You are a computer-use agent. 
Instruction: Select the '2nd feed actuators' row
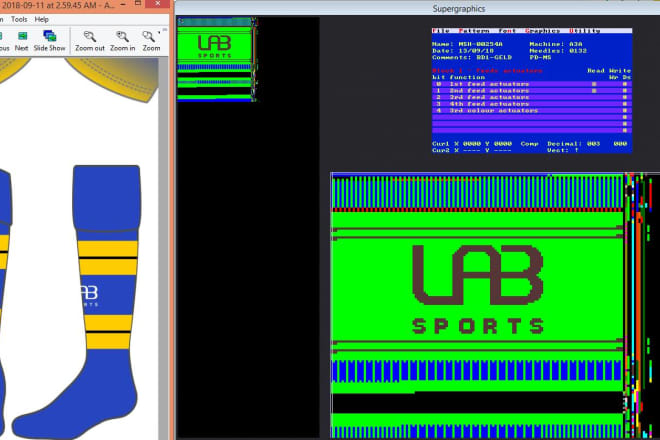point(532,91)
